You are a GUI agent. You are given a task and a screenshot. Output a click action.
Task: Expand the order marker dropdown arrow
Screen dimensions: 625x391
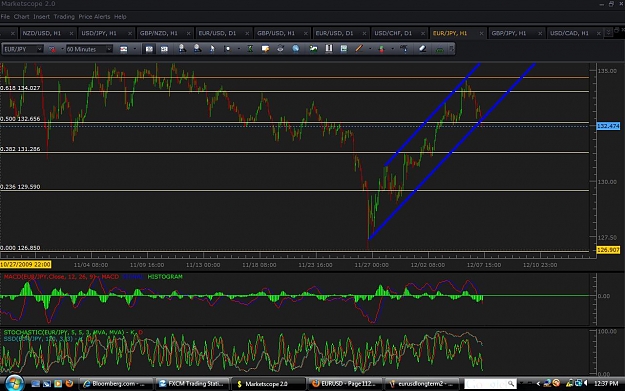coord(393,49)
